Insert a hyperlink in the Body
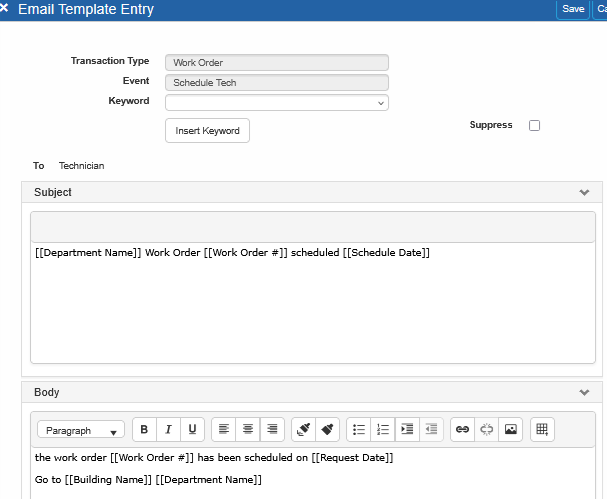Screen dimensions: 607x499 [x=462, y=430]
